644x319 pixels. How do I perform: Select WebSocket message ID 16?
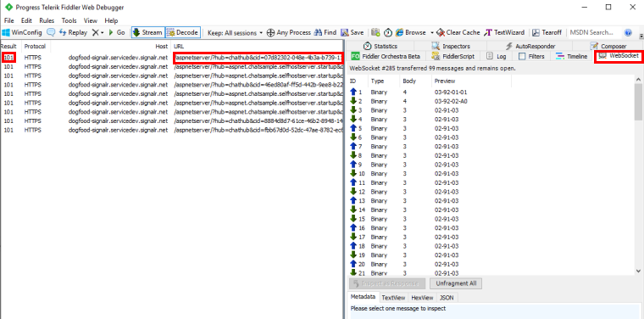point(491,227)
